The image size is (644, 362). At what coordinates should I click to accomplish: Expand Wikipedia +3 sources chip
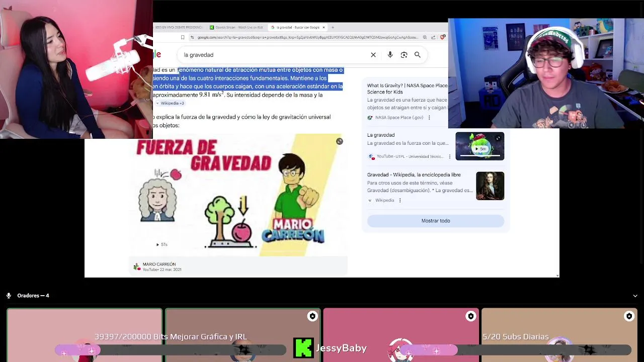(170, 103)
